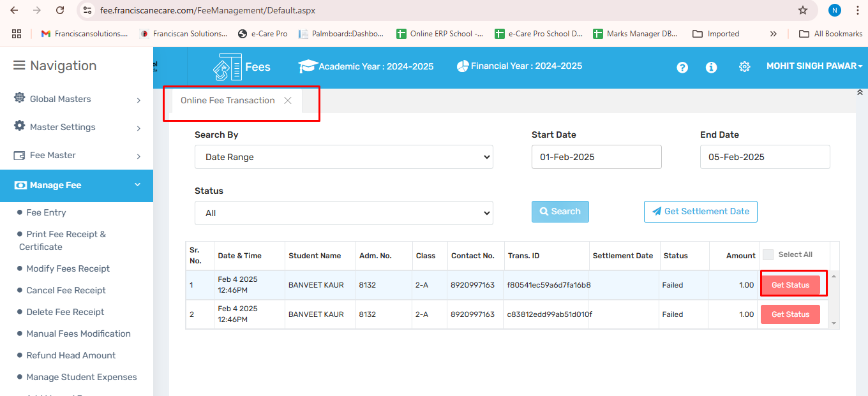Open the settings gear in the header
Viewport: 868px width, 396px height.
744,67
